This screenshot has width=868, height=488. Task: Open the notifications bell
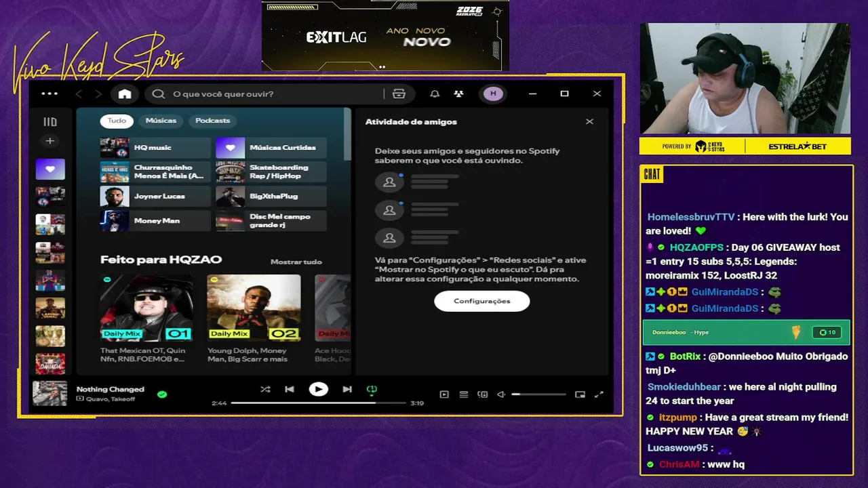point(435,94)
